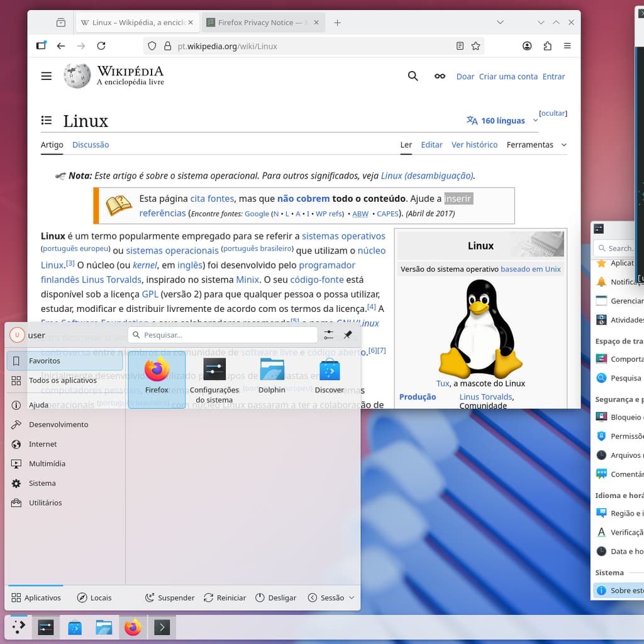Open new browser tab

[337, 23]
